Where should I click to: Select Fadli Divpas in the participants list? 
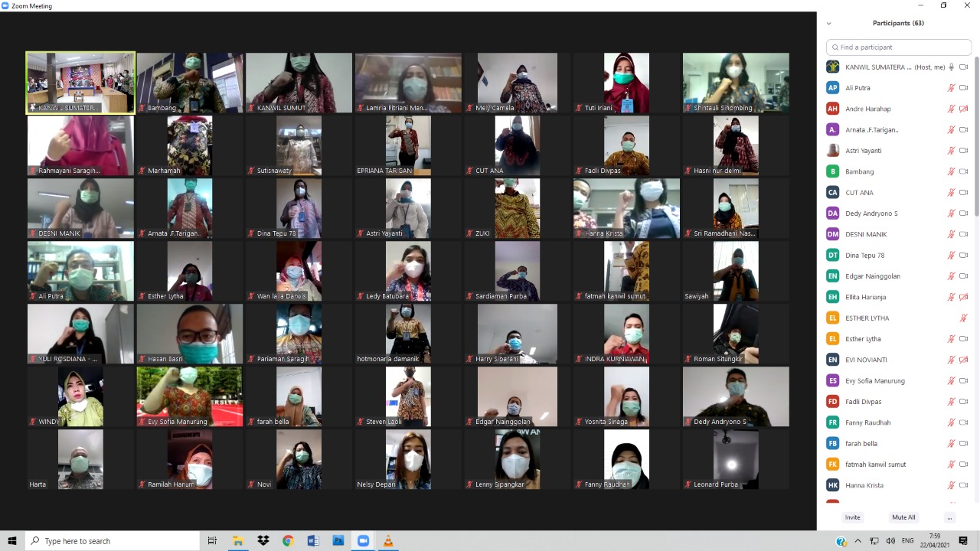(863, 402)
